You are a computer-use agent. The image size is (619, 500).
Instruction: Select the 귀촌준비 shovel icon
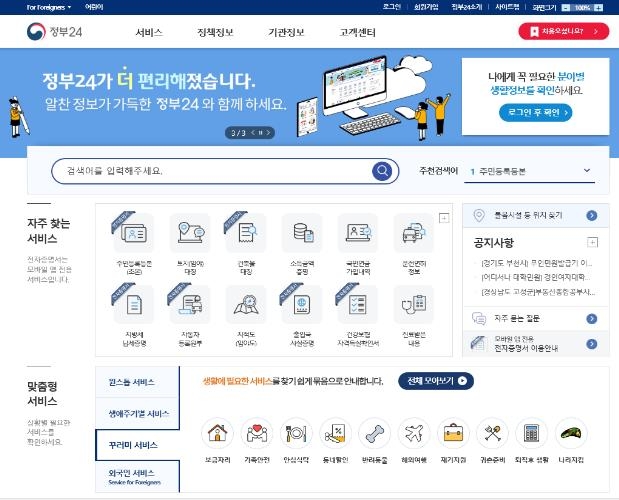[x=493, y=433]
